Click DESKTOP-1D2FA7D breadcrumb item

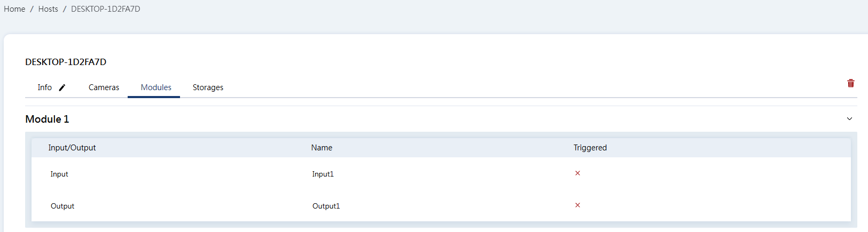coord(106,9)
